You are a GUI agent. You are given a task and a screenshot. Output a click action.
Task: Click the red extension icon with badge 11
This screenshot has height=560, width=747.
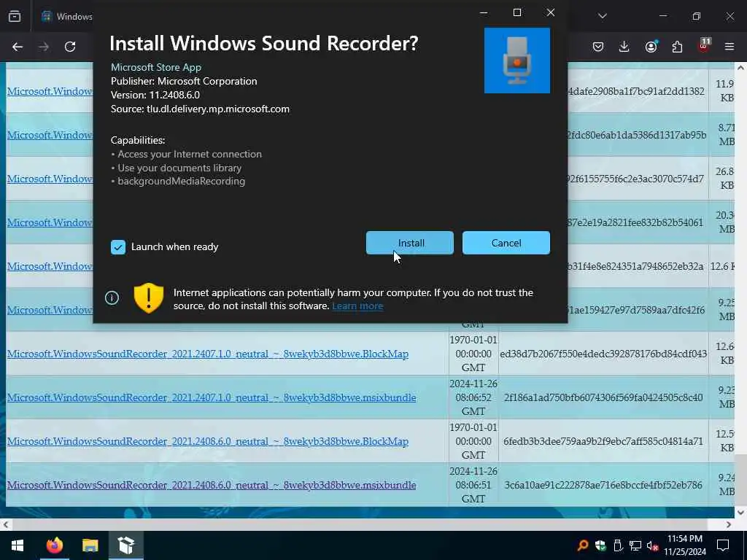tap(704, 46)
